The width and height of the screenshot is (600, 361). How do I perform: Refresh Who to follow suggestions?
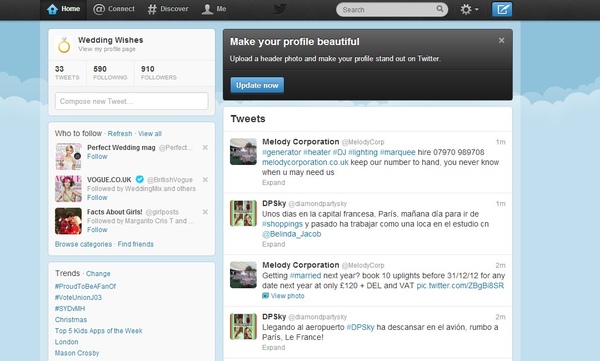120,134
